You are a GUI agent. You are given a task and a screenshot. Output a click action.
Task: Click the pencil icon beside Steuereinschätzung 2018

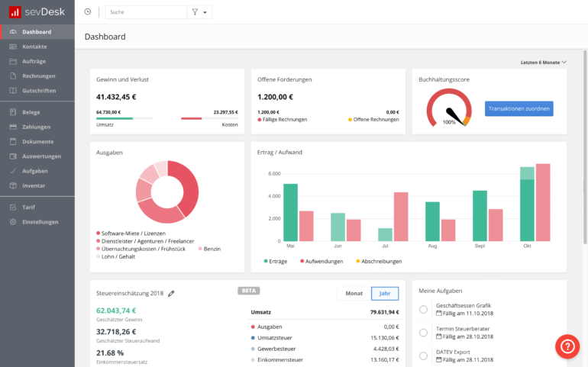point(171,294)
